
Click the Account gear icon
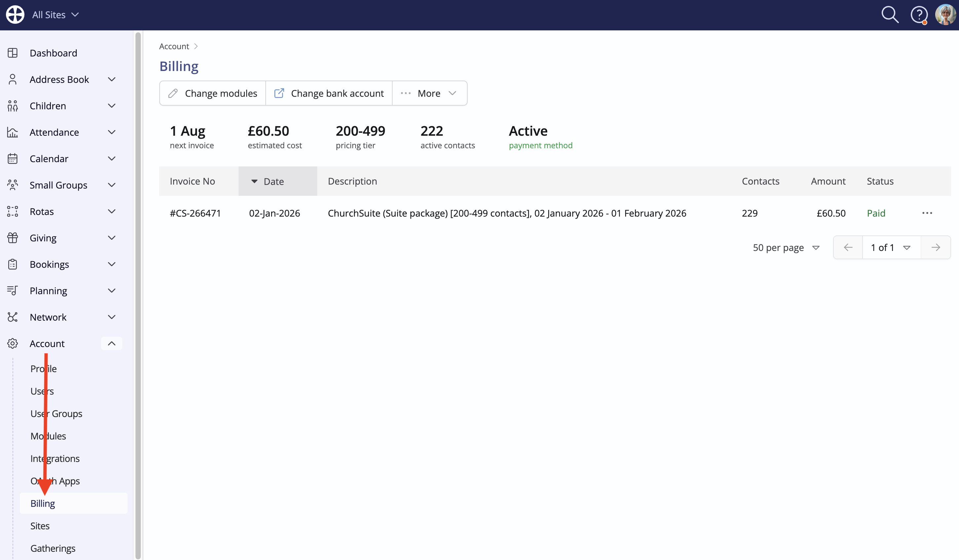(13, 344)
